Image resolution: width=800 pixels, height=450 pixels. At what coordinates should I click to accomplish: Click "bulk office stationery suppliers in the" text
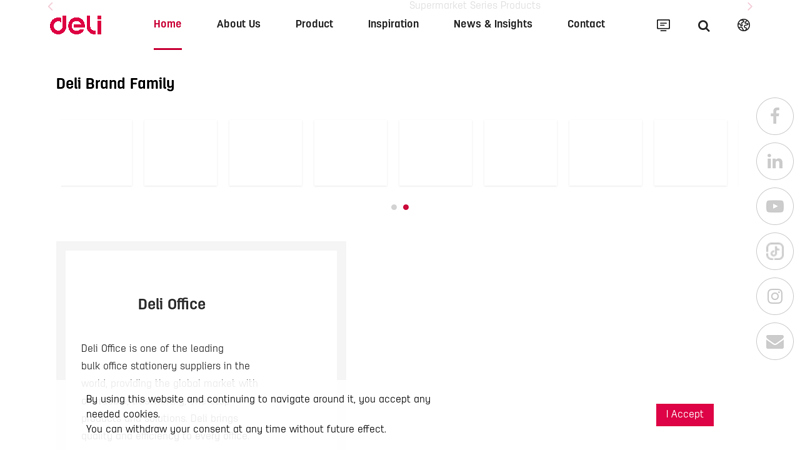pos(165,366)
